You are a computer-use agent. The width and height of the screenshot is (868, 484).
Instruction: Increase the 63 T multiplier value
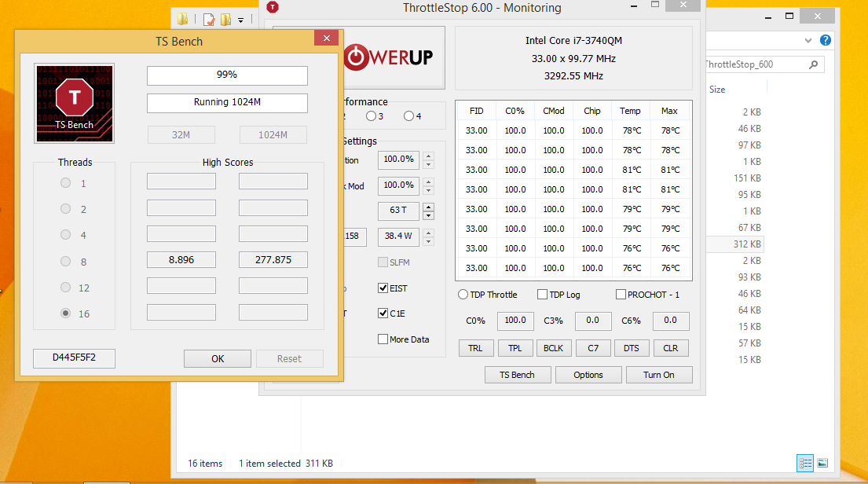coord(428,207)
